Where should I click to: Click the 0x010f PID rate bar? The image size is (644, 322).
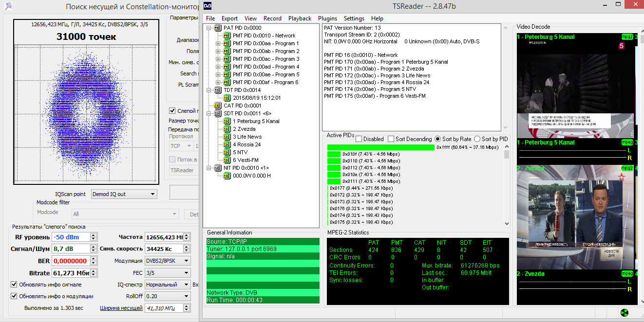(334, 154)
